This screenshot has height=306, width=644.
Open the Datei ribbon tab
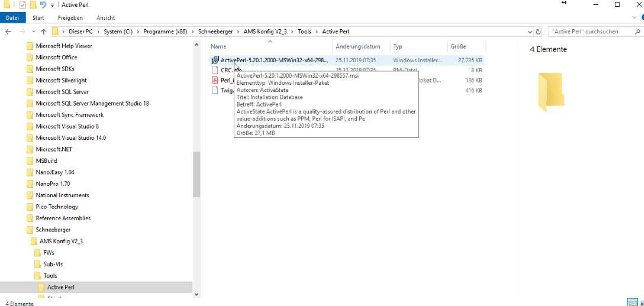pos(13,17)
